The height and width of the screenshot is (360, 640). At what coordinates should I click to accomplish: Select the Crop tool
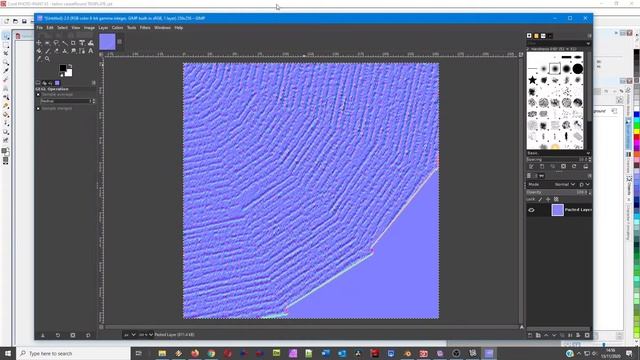(73, 43)
